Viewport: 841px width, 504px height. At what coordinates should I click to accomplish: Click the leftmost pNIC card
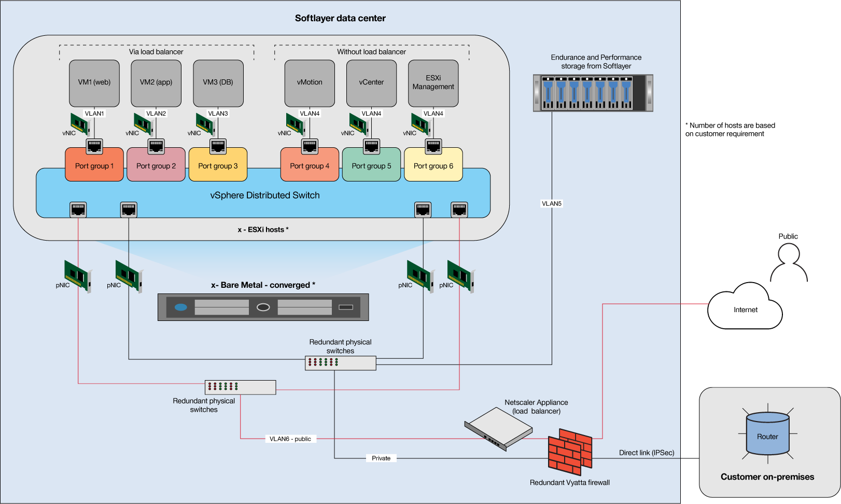click(x=78, y=276)
